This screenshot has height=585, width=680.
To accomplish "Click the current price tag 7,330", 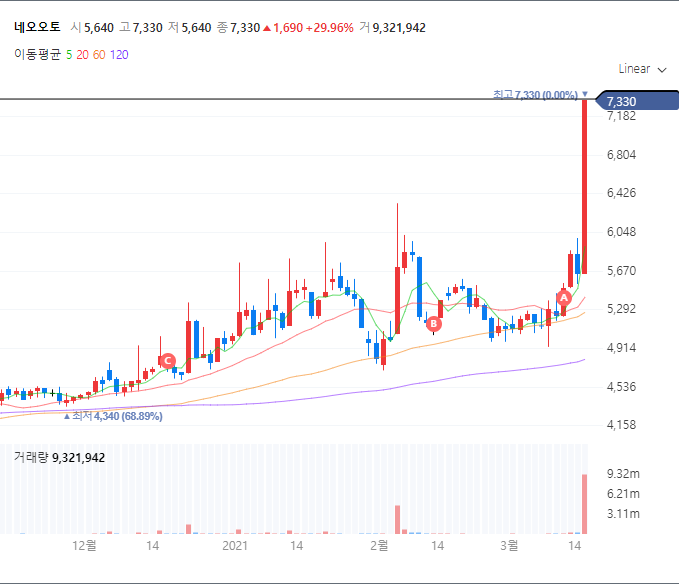I will pos(637,101).
